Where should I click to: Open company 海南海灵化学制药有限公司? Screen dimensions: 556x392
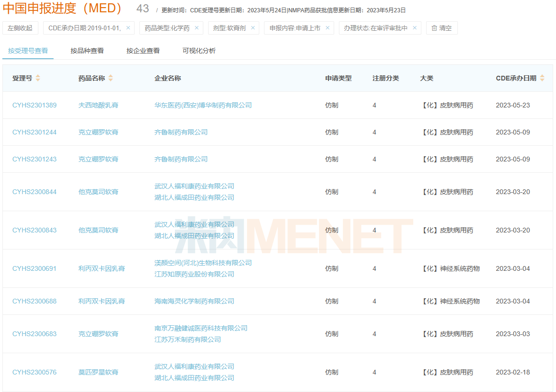(x=194, y=301)
